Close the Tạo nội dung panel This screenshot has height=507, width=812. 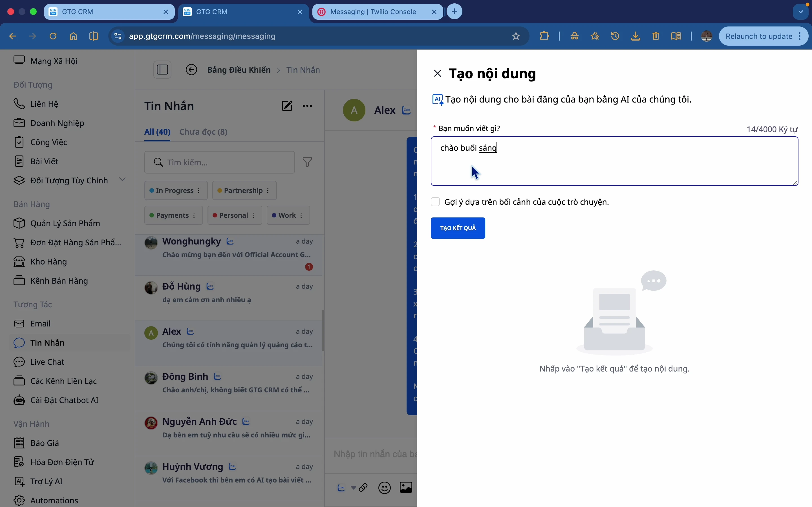click(x=438, y=74)
